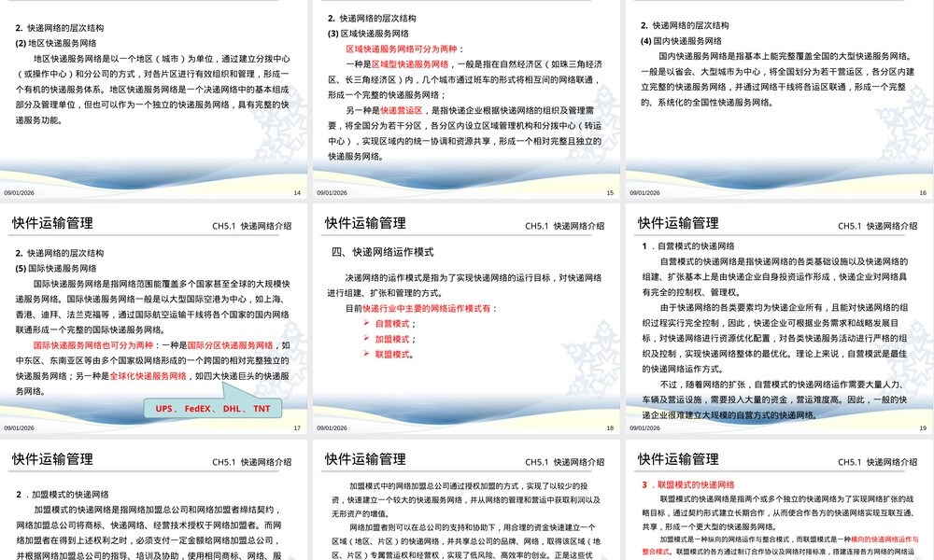Click the 自营模式 bullet on slide 18
Screen dimensions: 934x560
point(392,324)
